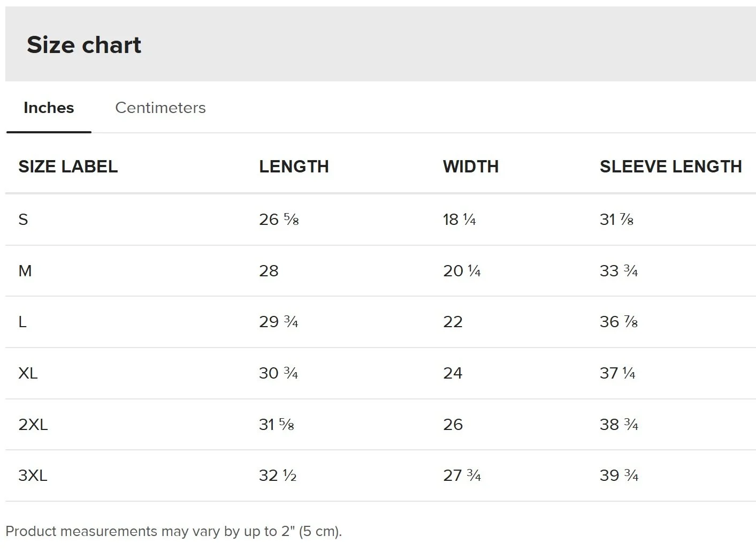Click the Size chart heading
Image resolution: width=756 pixels, height=551 pixels.
84,44
